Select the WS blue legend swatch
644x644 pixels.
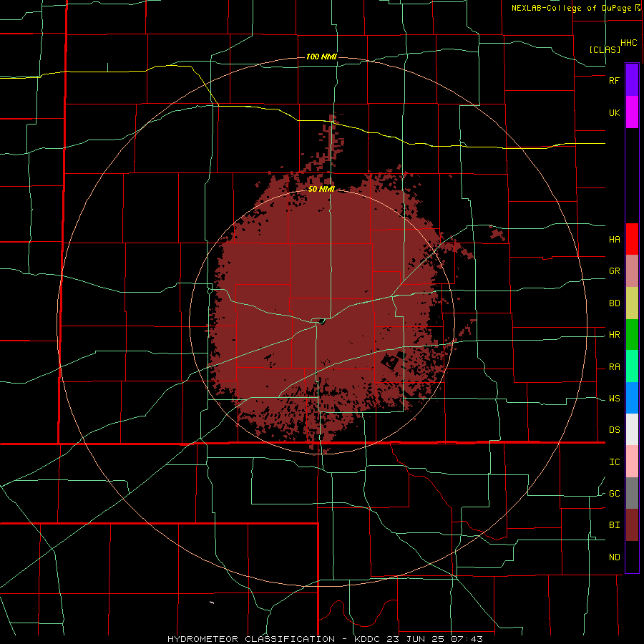click(632, 398)
